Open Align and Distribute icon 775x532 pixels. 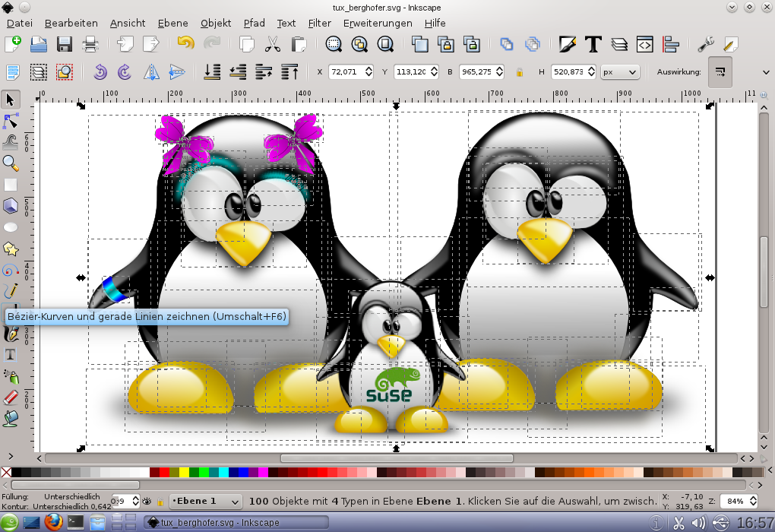pos(671,44)
